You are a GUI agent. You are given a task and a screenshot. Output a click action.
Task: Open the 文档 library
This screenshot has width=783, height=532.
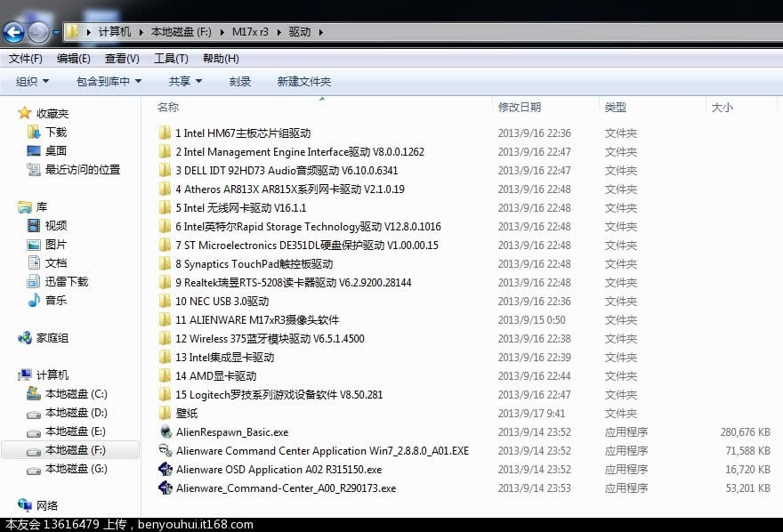47,263
